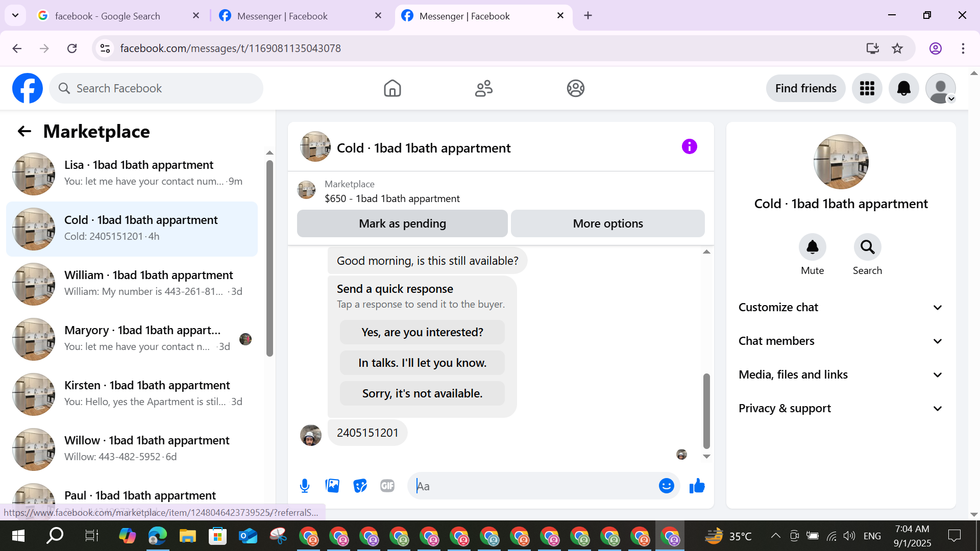This screenshot has width=980, height=551.
Task: Open the $650 - 1bad 1bath appartment listing link
Action: (392, 198)
